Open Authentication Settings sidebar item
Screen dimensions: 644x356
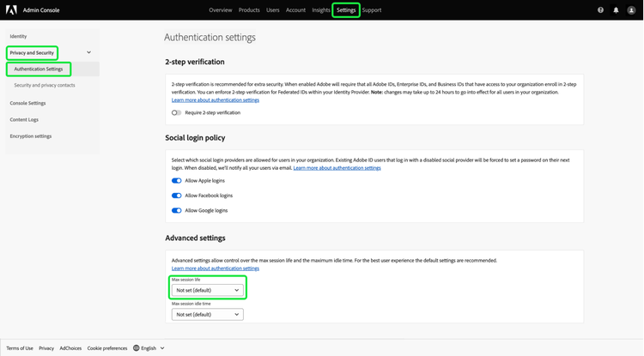pyautogui.click(x=39, y=69)
